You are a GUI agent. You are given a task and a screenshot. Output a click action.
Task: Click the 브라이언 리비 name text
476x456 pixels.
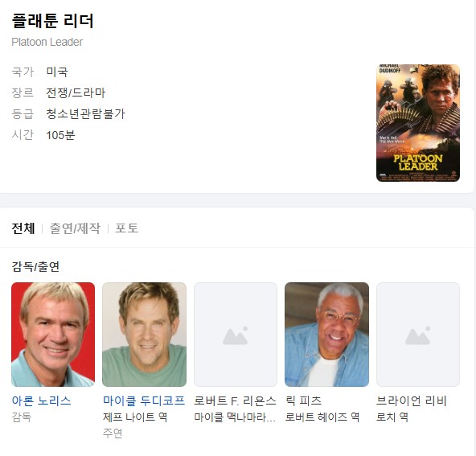pyautogui.click(x=412, y=401)
